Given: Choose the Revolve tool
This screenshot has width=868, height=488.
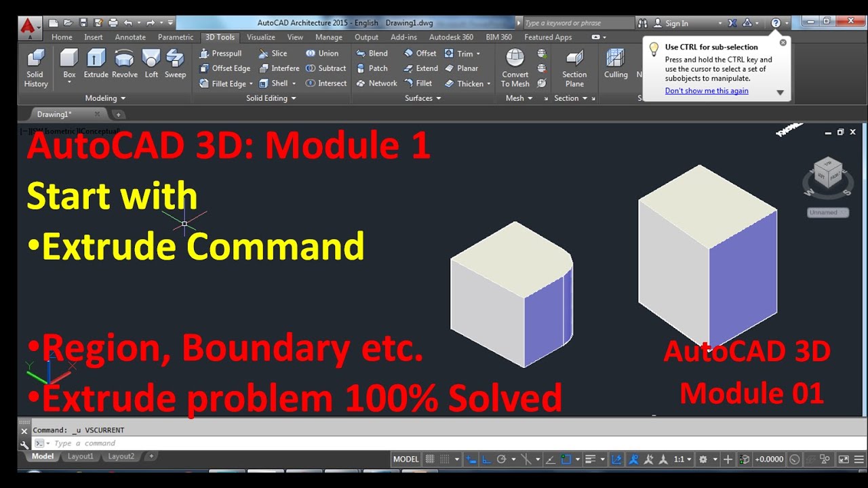Looking at the screenshot, I should tap(125, 63).
